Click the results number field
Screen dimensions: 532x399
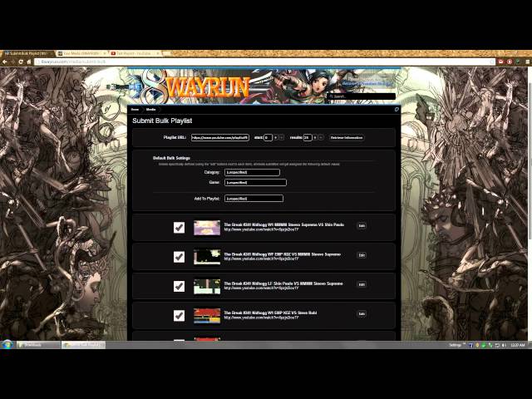(308, 138)
